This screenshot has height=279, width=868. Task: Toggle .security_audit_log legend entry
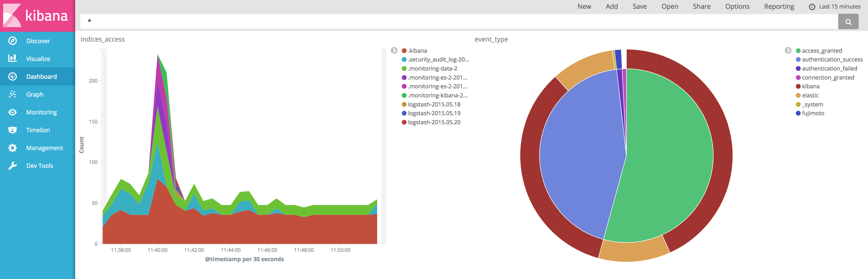[435, 59]
